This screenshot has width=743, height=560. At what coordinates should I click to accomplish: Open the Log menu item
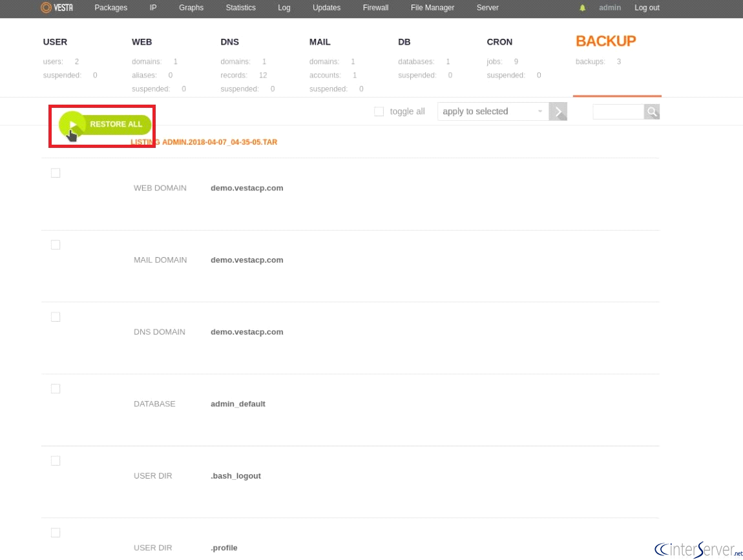click(284, 8)
